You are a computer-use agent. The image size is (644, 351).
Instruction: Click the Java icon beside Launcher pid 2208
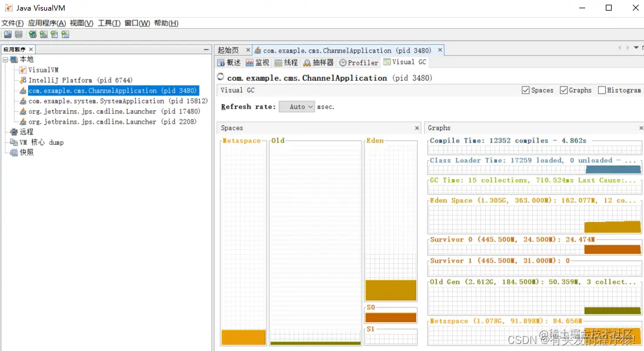pos(23,122)
